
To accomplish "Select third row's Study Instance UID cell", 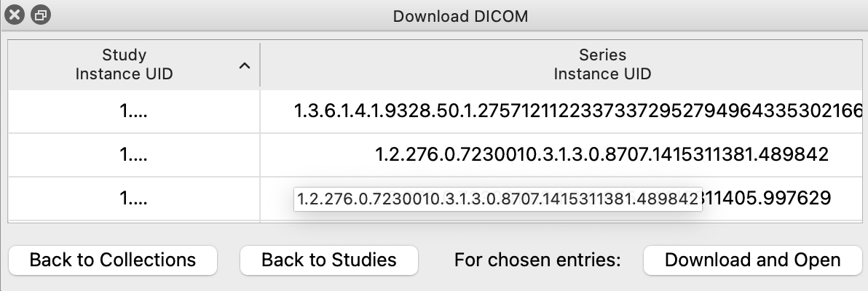I will tap(133, 199).
